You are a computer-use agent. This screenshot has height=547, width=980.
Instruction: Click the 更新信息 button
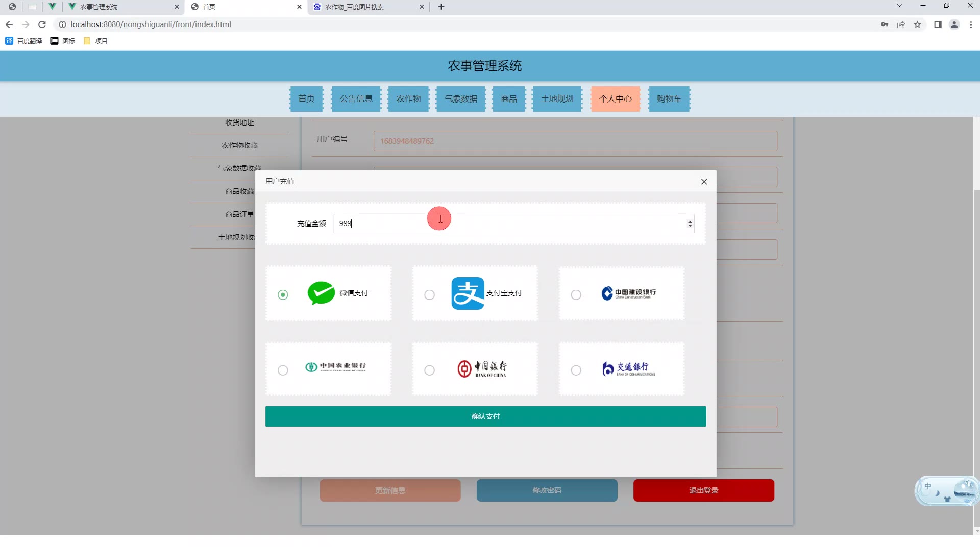coord(390,490)
